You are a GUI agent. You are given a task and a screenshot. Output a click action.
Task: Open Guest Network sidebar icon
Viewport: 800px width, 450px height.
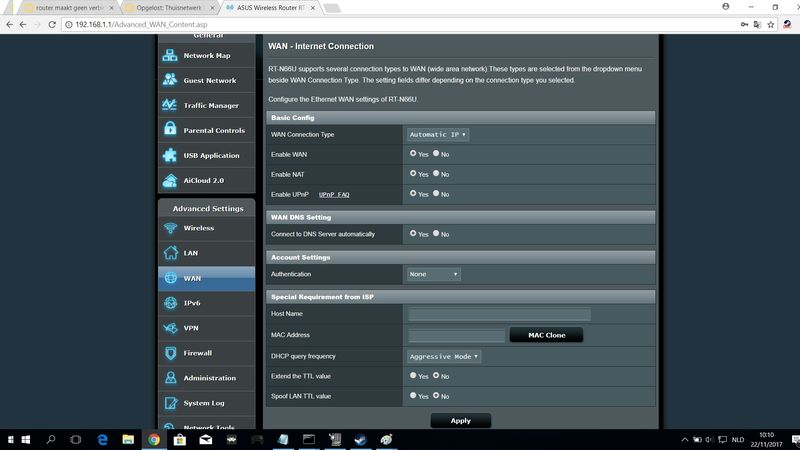click(x=170, y=81)
